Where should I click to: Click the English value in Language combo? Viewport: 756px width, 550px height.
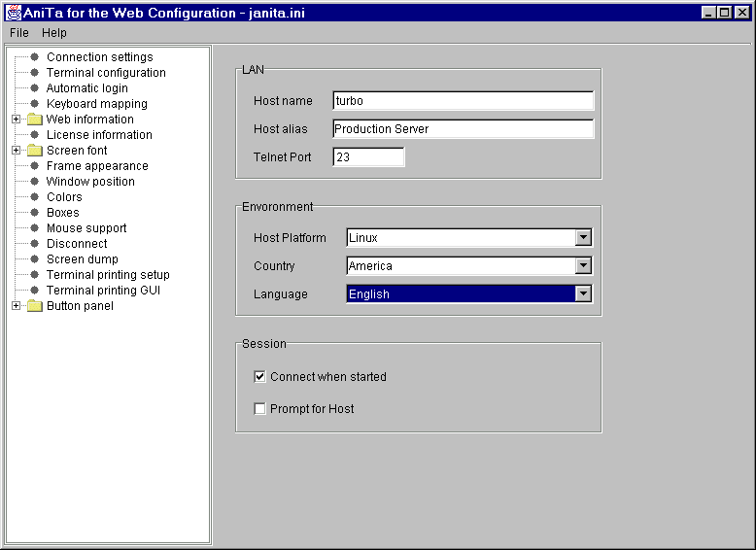pos(369,294)
